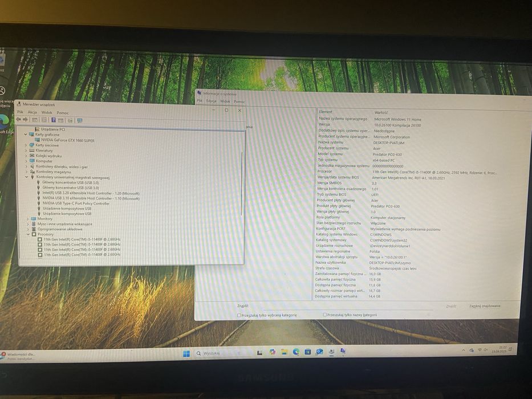Switch to Device Manager taskbar icon
The height and width of the screenshot is (399, 532).
click(x=331, y=352)
